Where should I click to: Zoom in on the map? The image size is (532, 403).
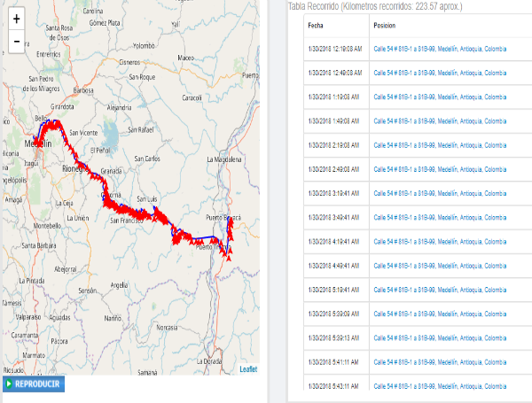tap(17, 19)
